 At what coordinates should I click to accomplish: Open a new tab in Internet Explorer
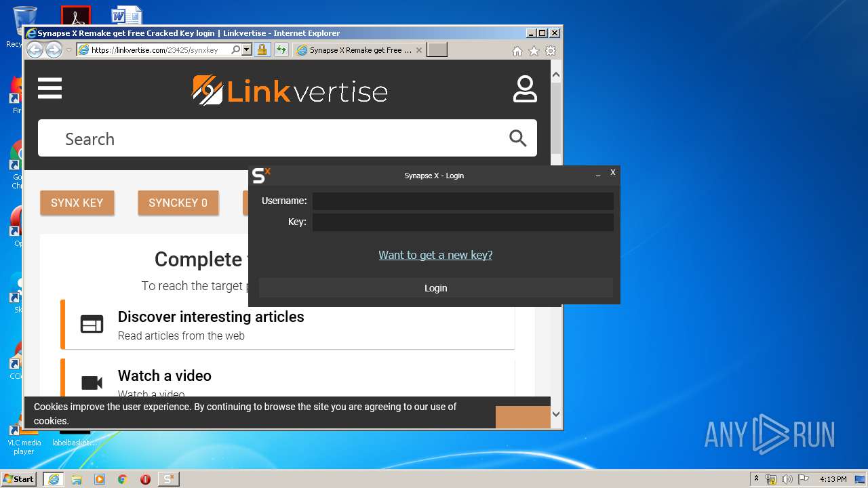[437, 50]
